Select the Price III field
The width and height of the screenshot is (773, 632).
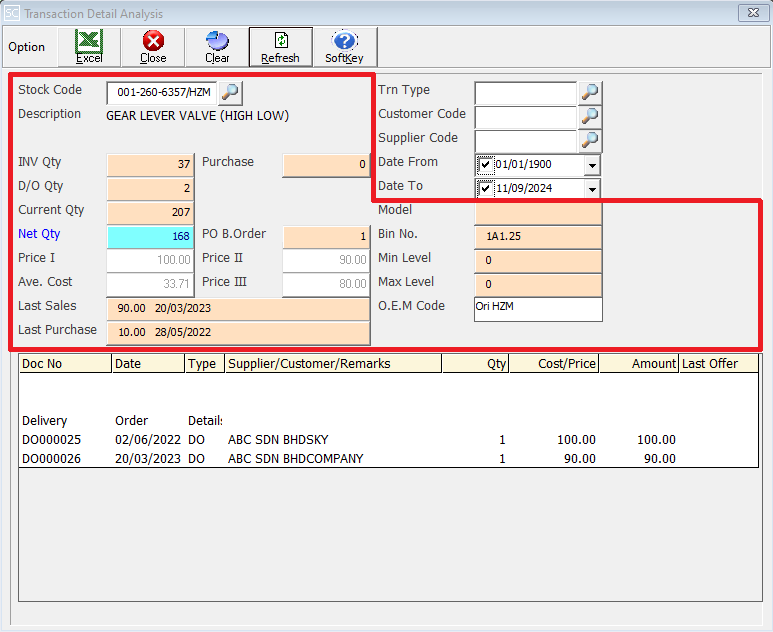(x=326, y=284)
